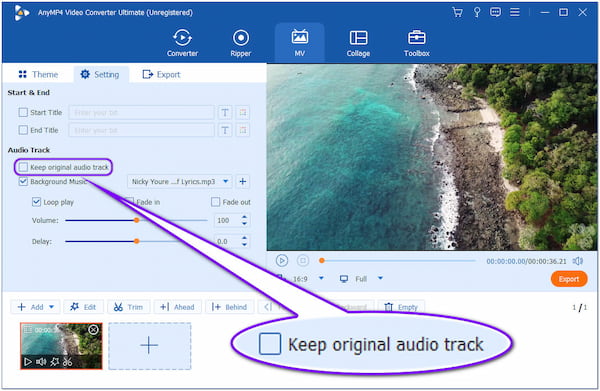Viewport: 600px width, 391px height.
Task: Uncheck the Loop play option
Action: 36,202
